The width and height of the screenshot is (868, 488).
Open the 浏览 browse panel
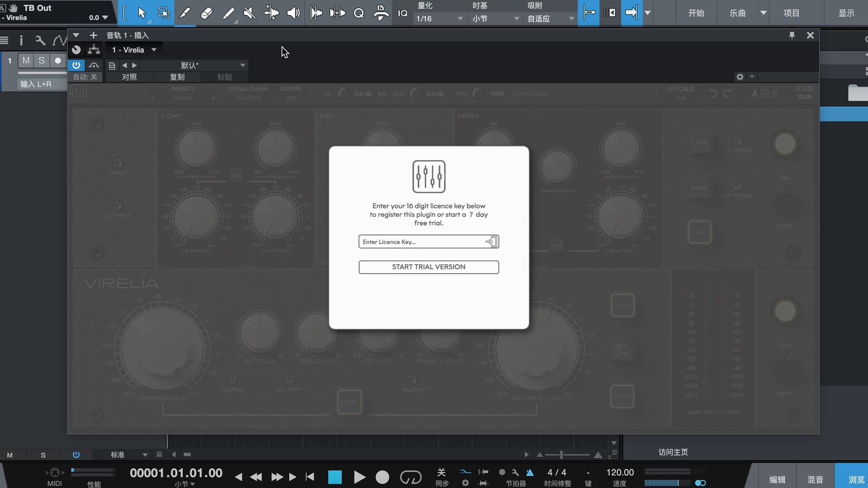pyautogui.click(x=856, y=479)
